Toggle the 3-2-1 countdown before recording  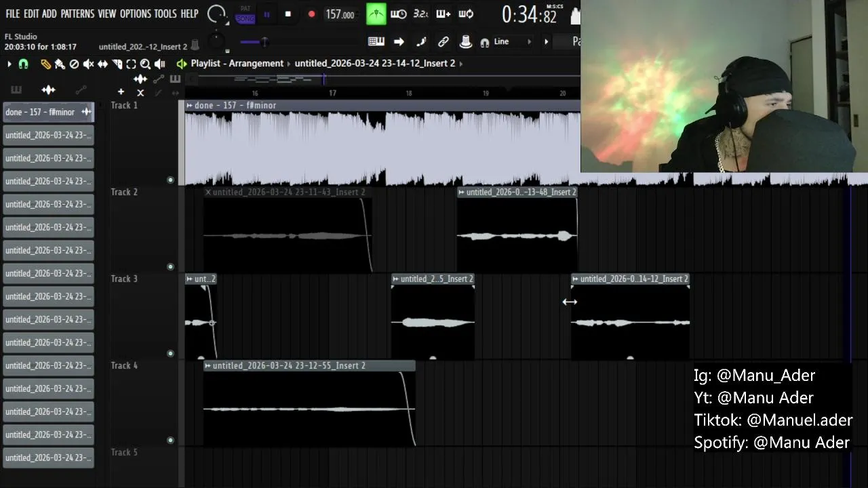pyautogui.click(x=420, y=14)
